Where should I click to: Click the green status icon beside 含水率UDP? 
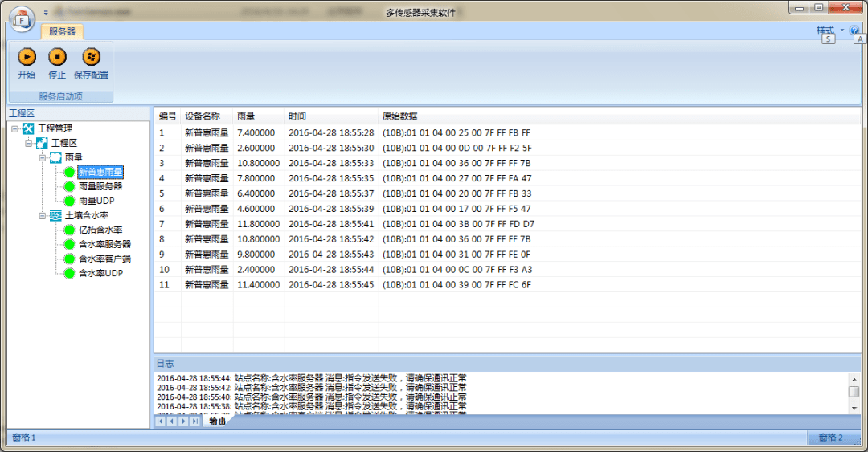(69, 273)
